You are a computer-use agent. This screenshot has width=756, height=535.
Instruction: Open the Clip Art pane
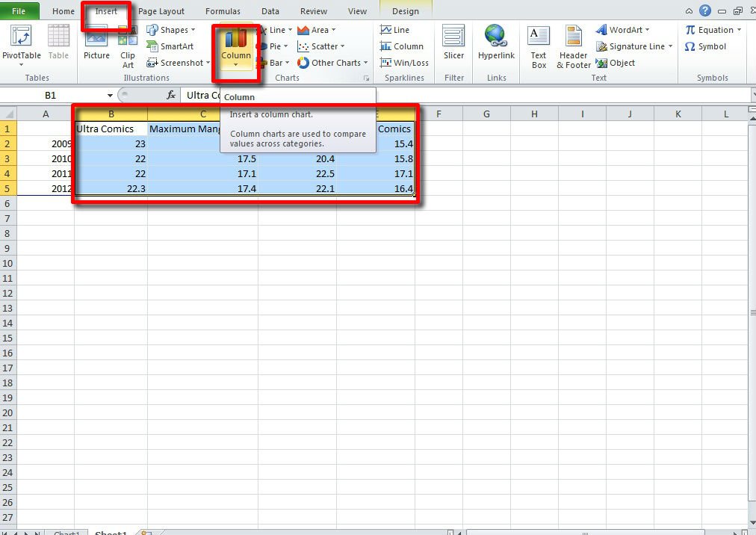[127, 51]
